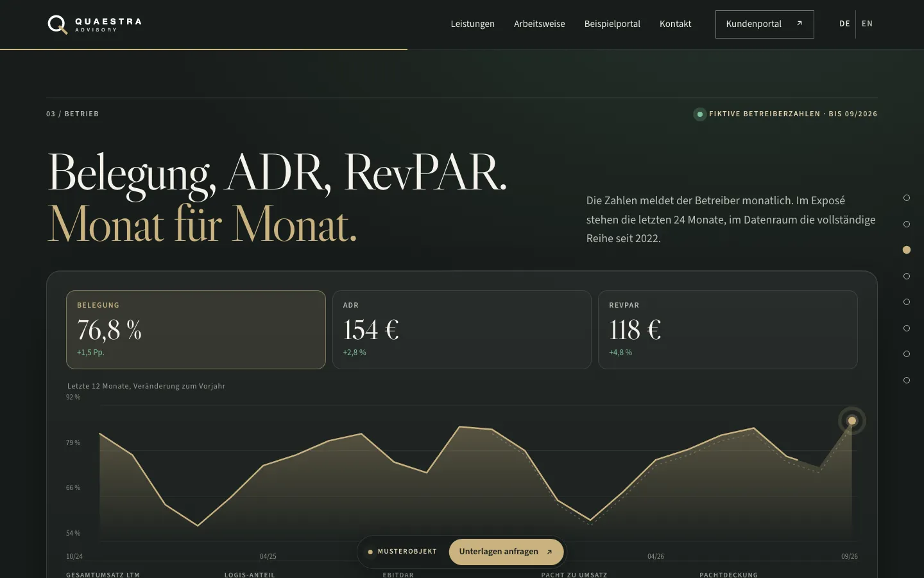Select the RevPAR metric card
The image size is (924, 578).
tap(728, 329)
